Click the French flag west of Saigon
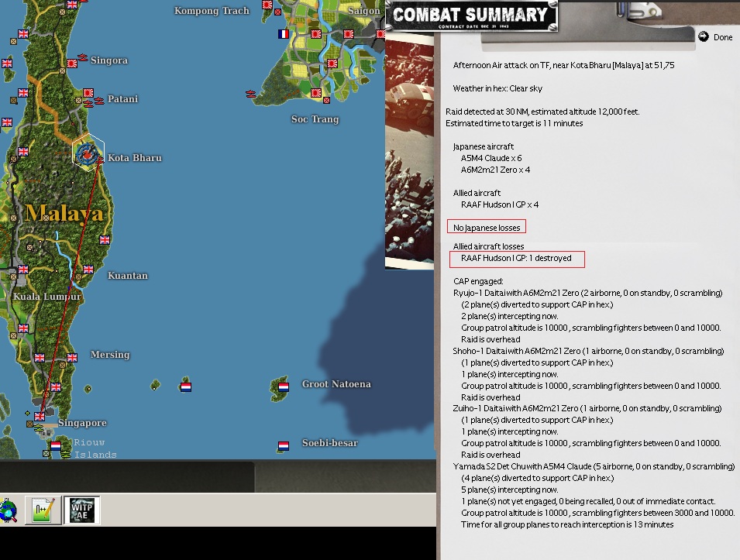 (x=283, y=34)
